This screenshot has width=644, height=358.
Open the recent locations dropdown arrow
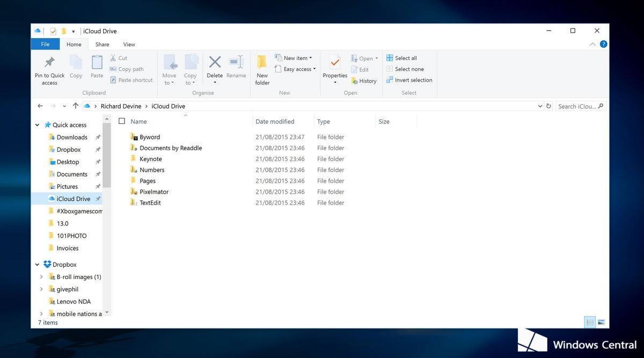point(64,106)
